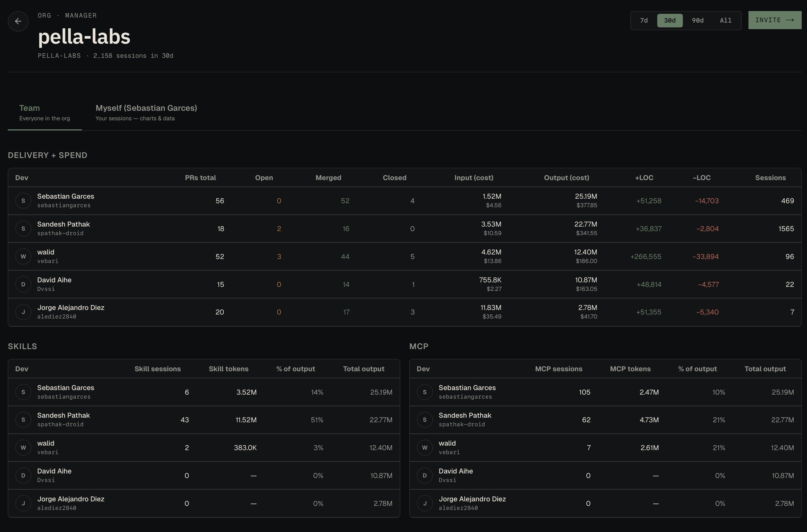Screen dimensions: 807x532
Task: Select Sandesh Pathak avatar in MCP table
Action: tap(425, 420)
